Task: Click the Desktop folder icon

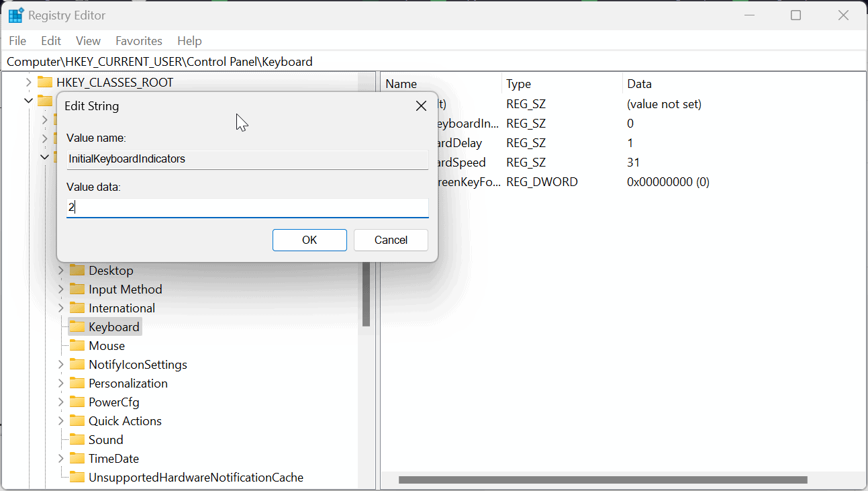Action: click(77, 271)
